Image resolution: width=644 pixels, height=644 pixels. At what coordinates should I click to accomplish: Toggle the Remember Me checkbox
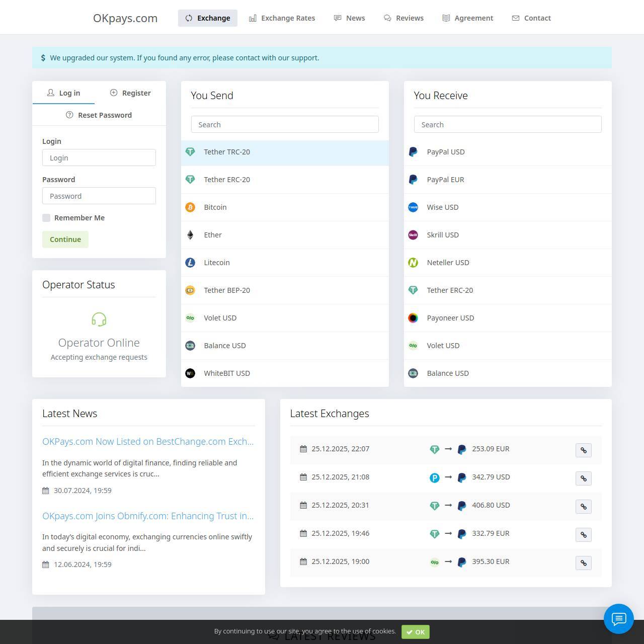click(46, 218)
